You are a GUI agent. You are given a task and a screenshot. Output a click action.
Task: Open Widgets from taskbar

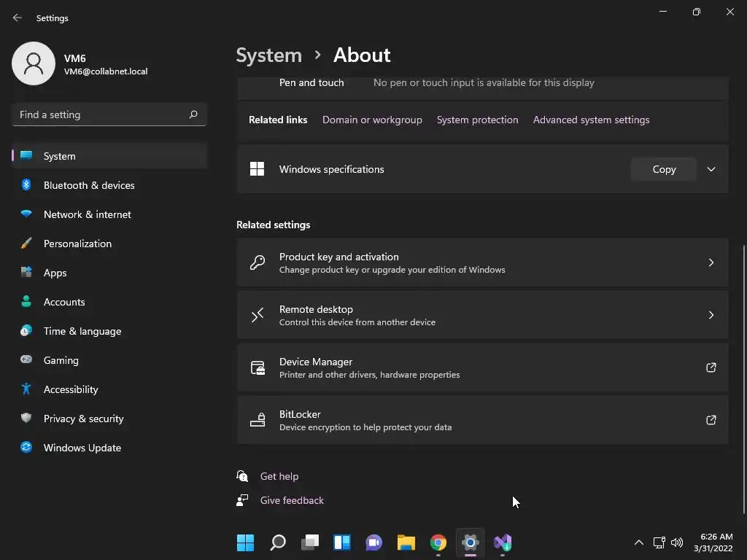click(342, 542)
